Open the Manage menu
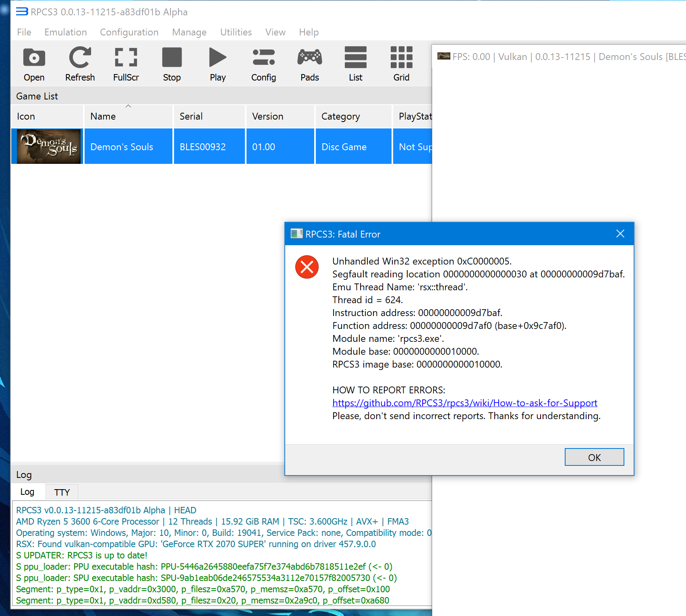The width and height of the screenshot is (686, 616). pyautogui.click(x=189, y=32)
